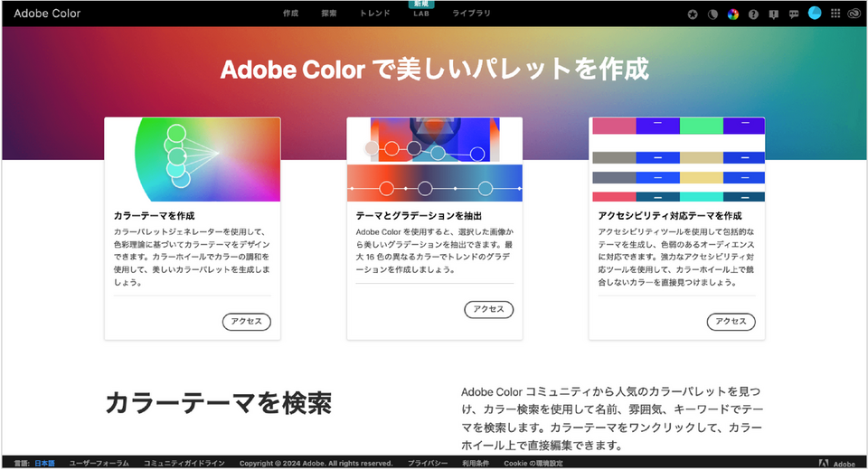Open the rainbow color wheel icon
This screenshot has height=470, width=868.
[733, 14]
